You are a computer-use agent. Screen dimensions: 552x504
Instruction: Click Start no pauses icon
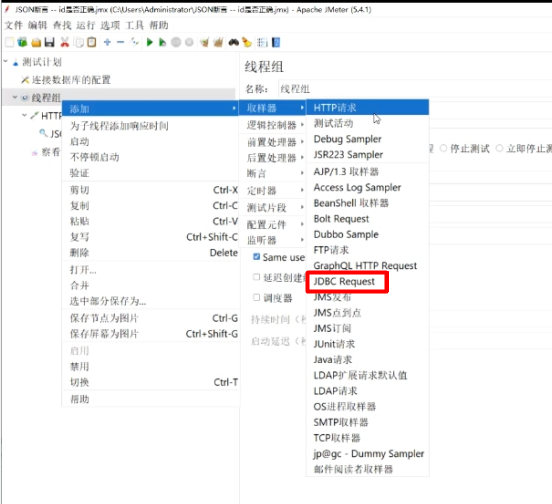pyautogui.click(x=162, y=43)
